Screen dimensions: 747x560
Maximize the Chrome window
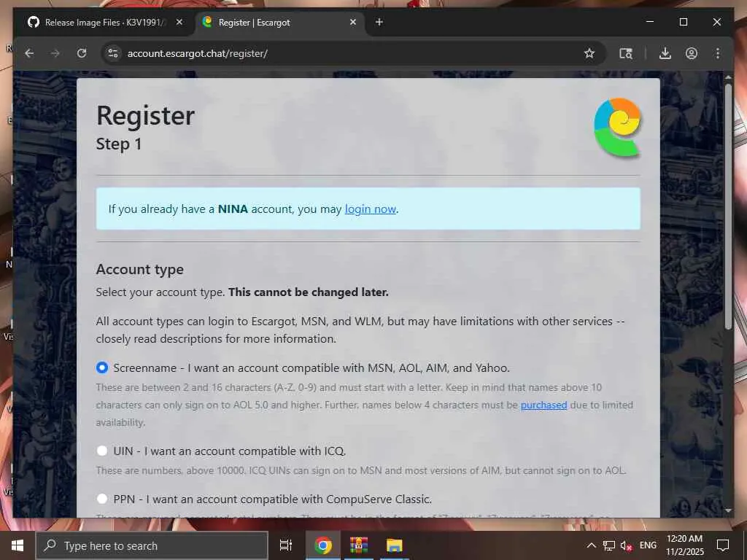pos(683,22)
